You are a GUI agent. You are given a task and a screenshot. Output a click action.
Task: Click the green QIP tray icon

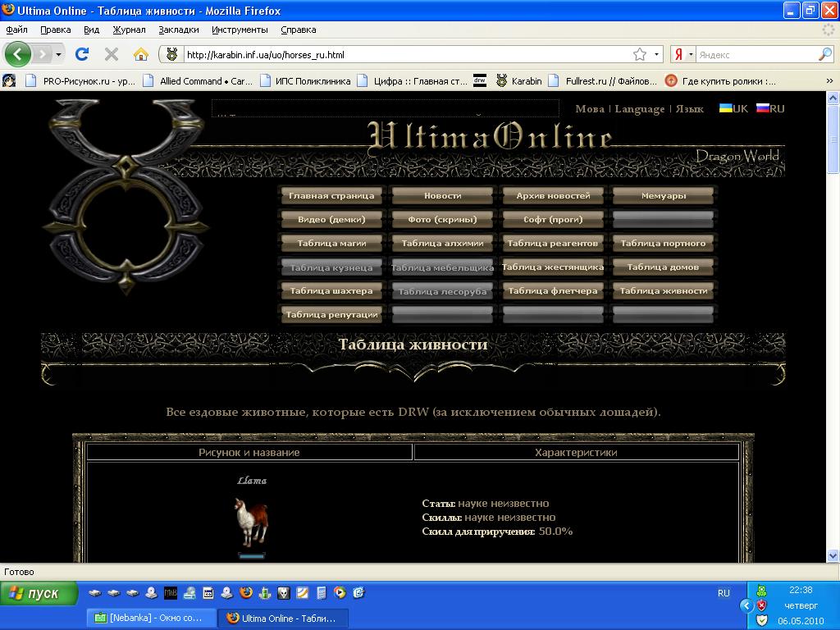coord(762,591)
